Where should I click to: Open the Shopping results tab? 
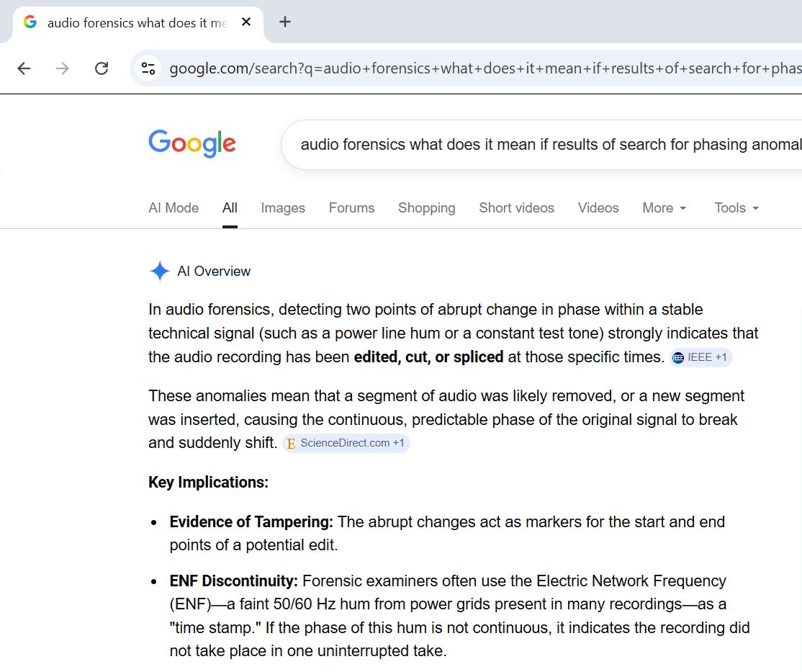click(x=426, y=208)
